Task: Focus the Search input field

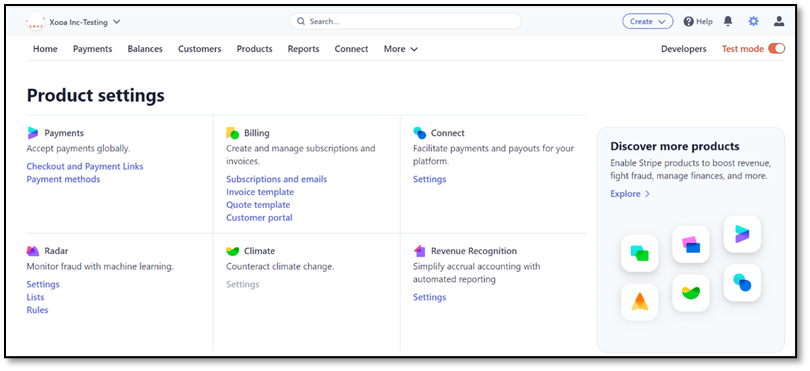Action: click(x=406, y=22)
